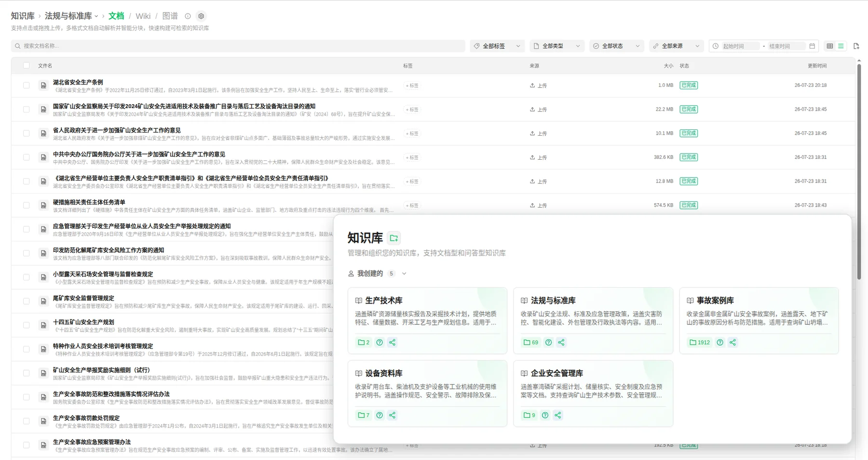Screen dimensions: 868x460
Task: Click Q&A icon on 设备资料库 card
Action: coord(380,415)
